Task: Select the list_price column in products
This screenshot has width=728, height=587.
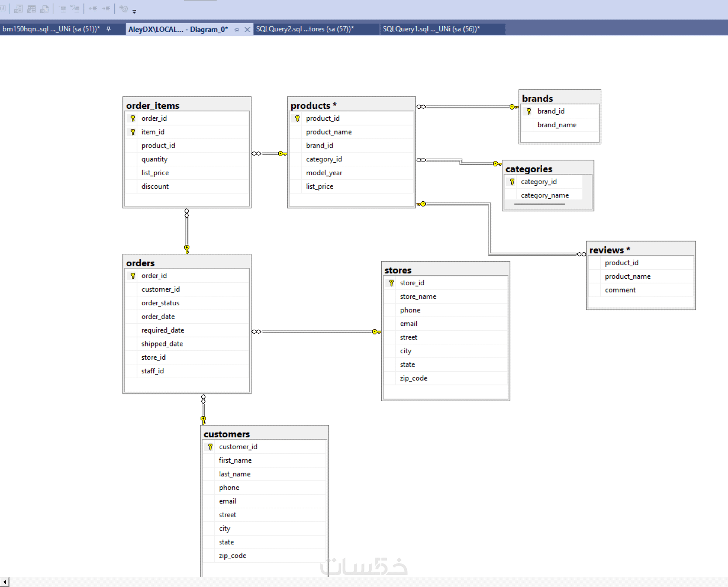Action: pos(351,186)
